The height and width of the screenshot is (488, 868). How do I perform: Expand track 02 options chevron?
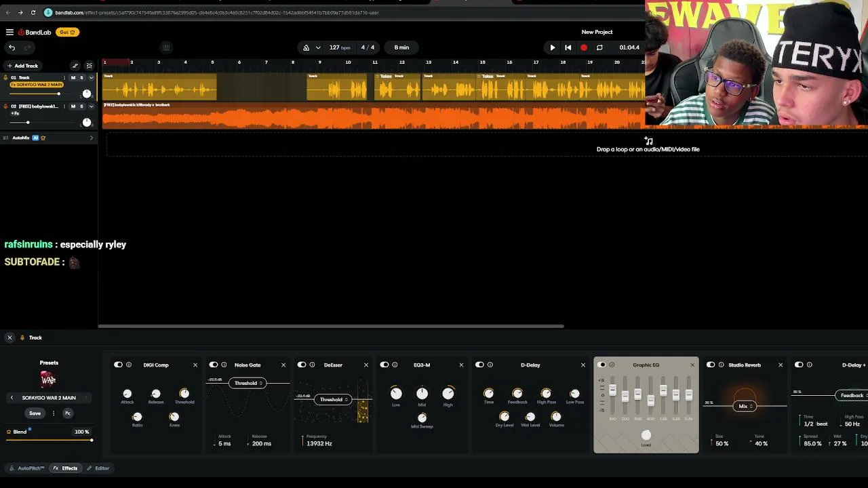pyautogui.click(x=91, y=106)
